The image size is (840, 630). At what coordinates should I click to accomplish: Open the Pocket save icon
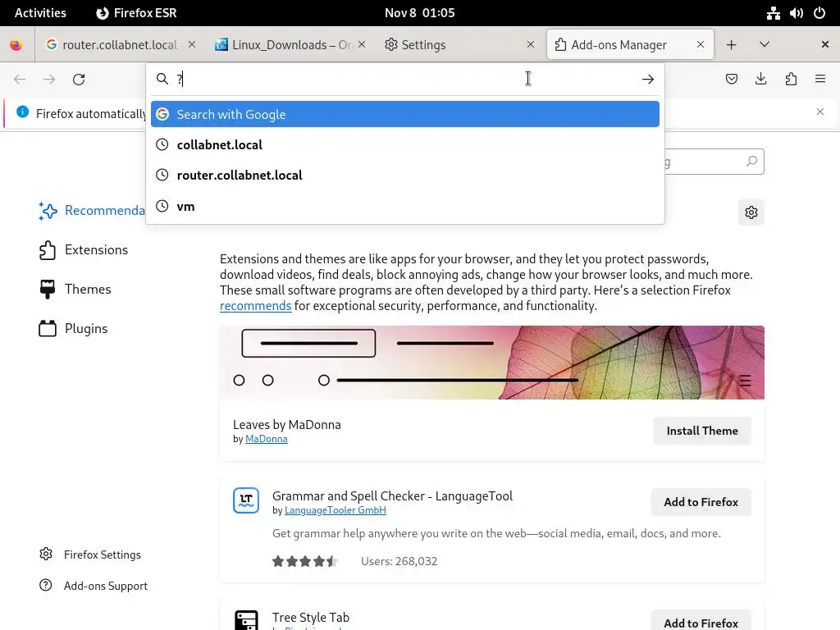click(731, 80)
